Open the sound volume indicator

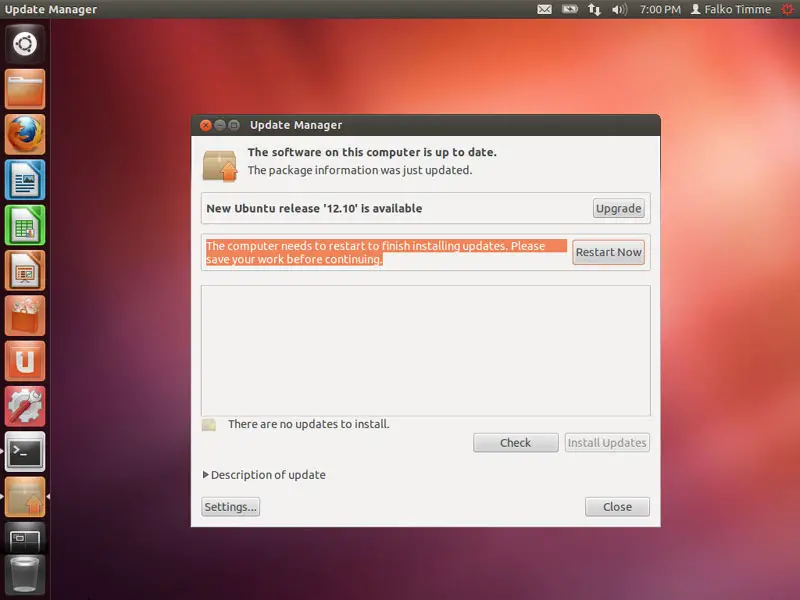(x=619, y=9)
